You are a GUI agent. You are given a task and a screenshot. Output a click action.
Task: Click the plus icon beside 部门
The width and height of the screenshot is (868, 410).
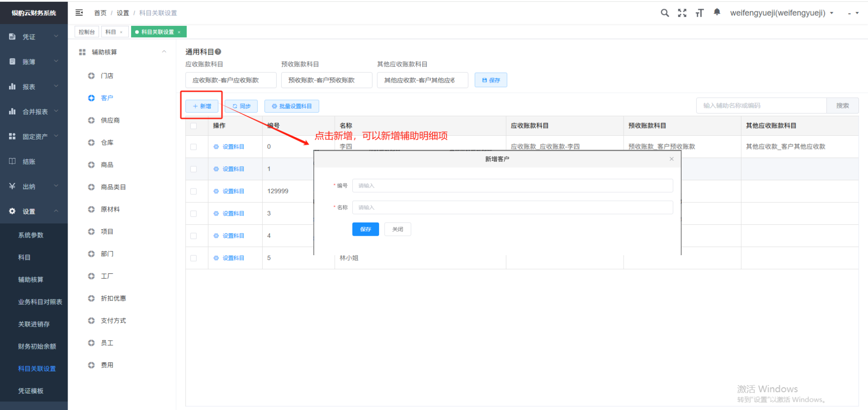coord(91,254)
